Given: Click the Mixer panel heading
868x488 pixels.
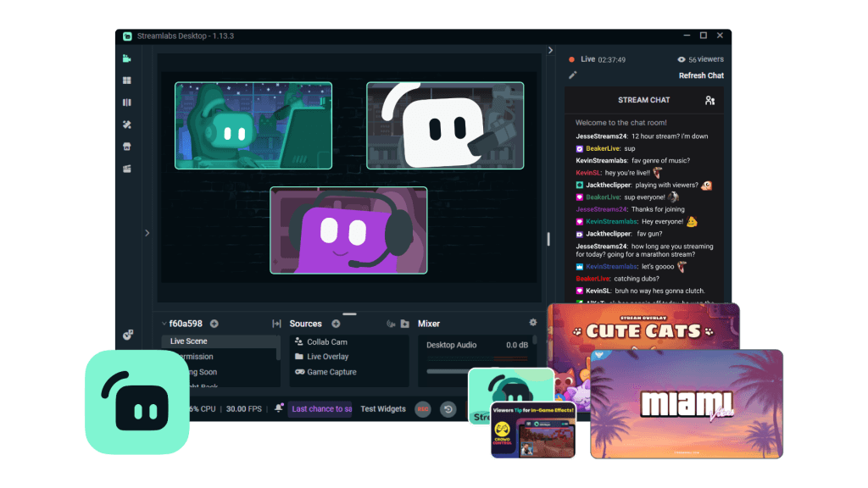Looking at the screenshot, I should pyautogui.click(x=429, y=324).
